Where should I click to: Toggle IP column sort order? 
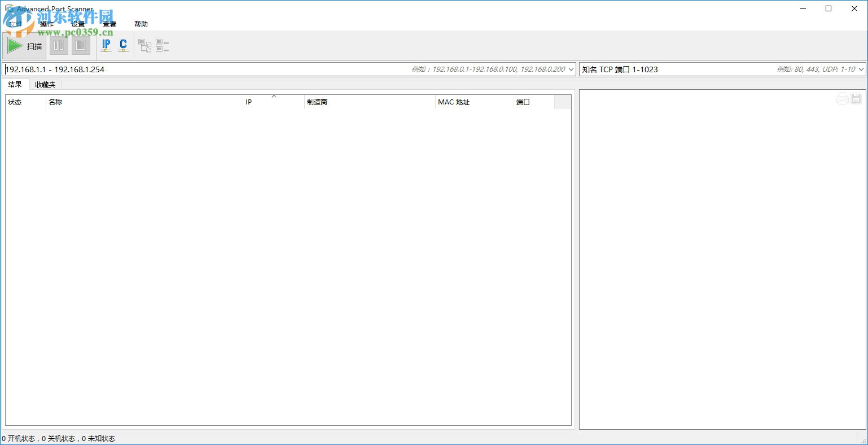point(248,102)
